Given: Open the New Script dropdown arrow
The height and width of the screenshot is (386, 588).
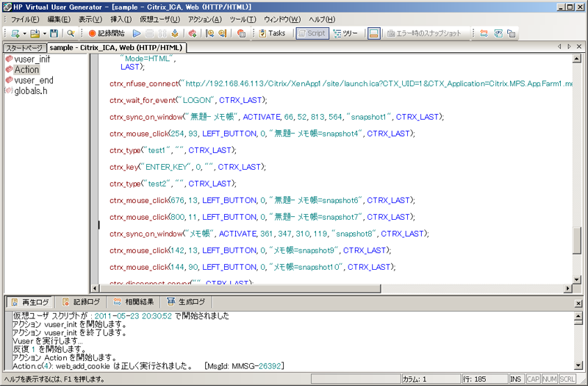Looking at the screenshot, I should click(24, 33).
